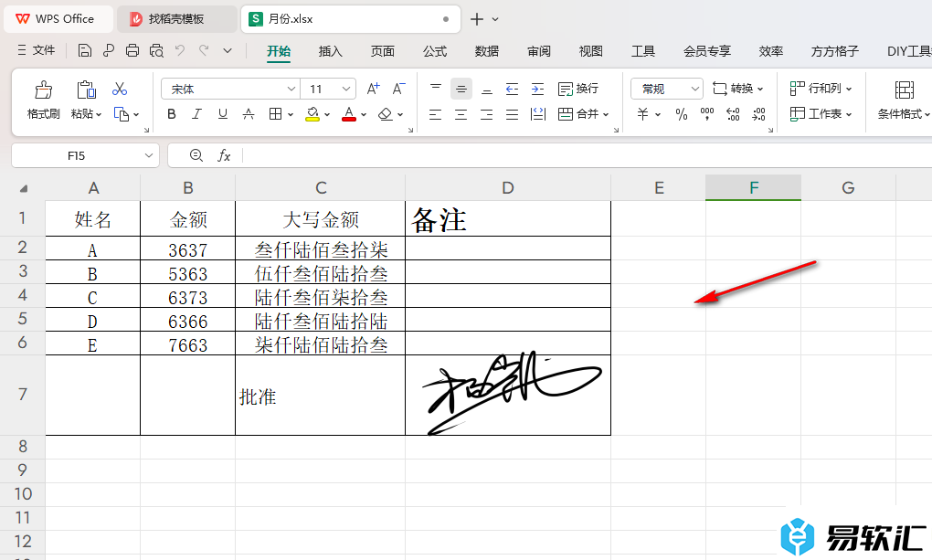Open the 转换 convert dropdown
Viewport: 932px width, 560px height.
pos(737,90)
